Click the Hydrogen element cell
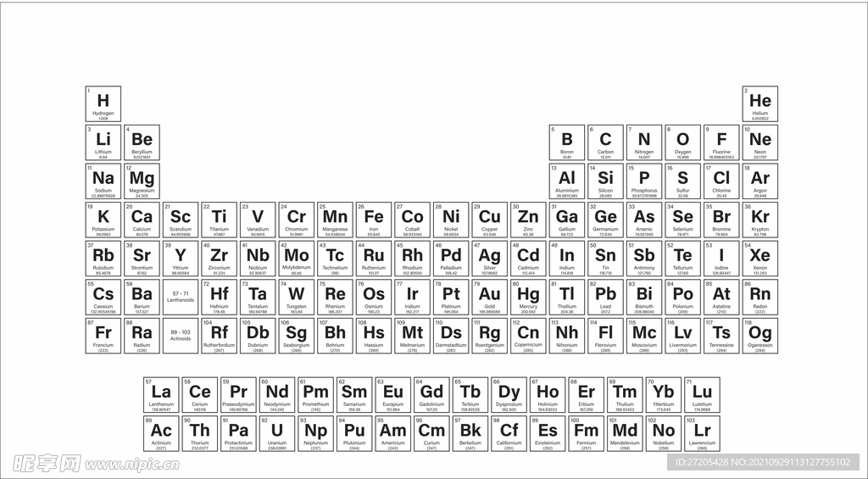Image resolution: width=868 pixels, height=479 pixels. 103,103
